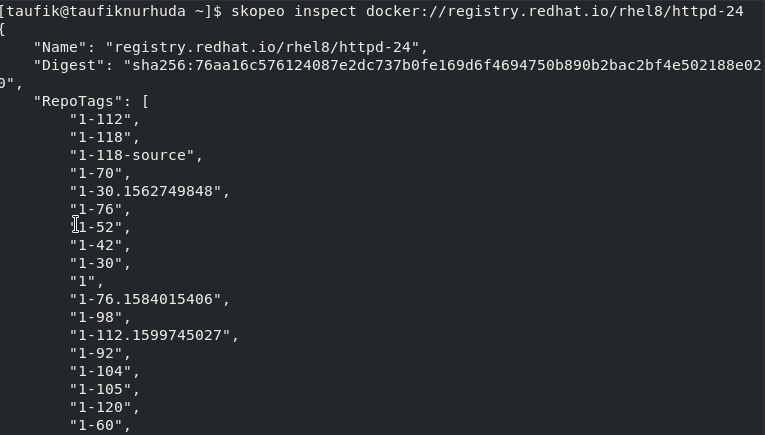This screenshot has height=435, width=765.
Task: Click the sha256 digest value
Action: click(443, 65)
